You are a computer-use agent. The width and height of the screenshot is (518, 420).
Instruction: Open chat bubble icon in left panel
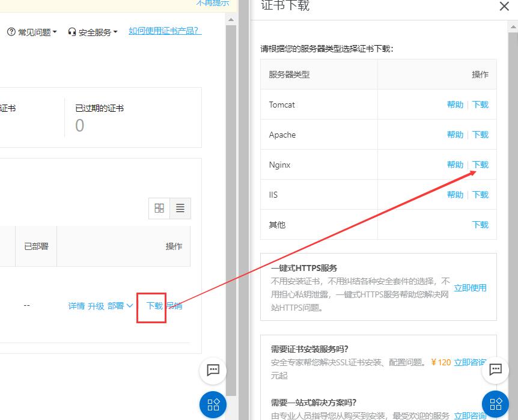click(213, 370)
